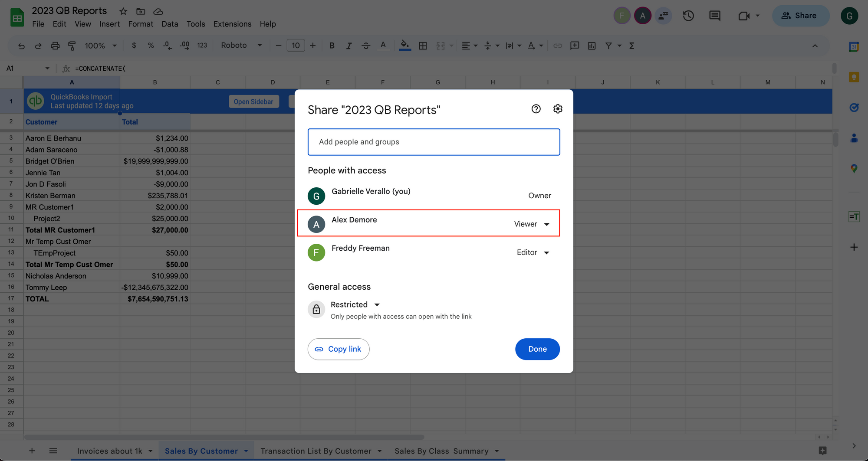The height and width of the screenshot is (461, 868).
Task: Open the Roboto font dropdown
Action: click(241, 46)
